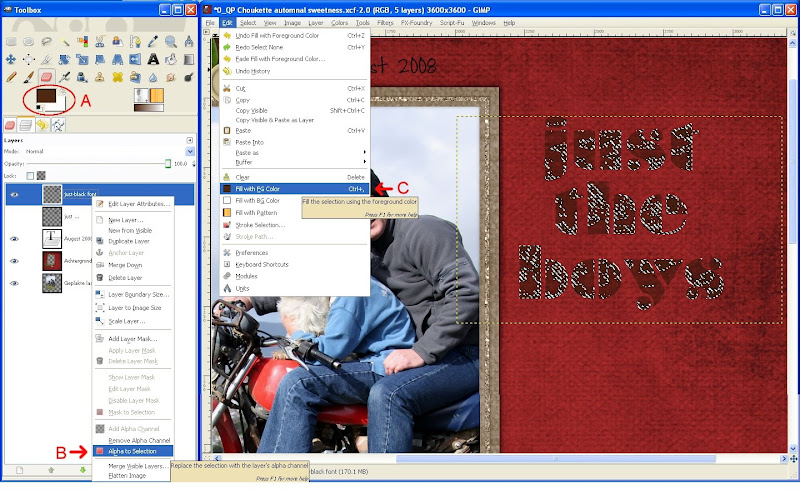Viewport: 800px width, 500px height.
Task: Click the horizontal scrollbar under the canvas
Action: (500, 459)
